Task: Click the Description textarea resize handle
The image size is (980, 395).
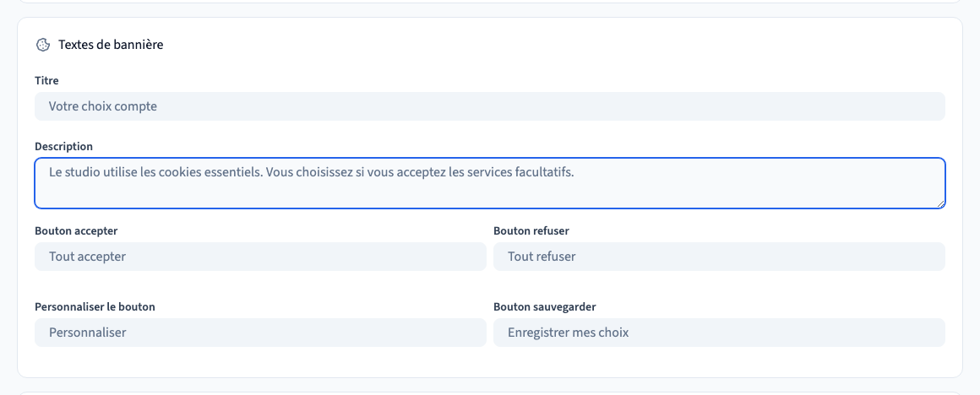Action: 940,203
